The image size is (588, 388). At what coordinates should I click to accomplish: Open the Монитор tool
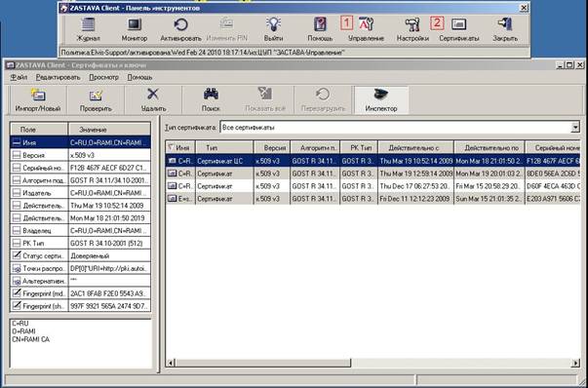click(135, 29)
